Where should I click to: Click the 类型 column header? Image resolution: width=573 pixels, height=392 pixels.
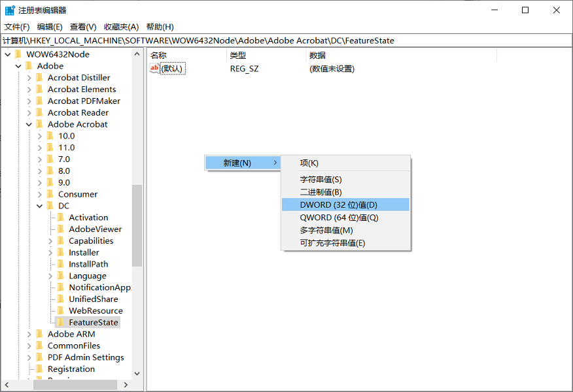(x=266, y=56)
